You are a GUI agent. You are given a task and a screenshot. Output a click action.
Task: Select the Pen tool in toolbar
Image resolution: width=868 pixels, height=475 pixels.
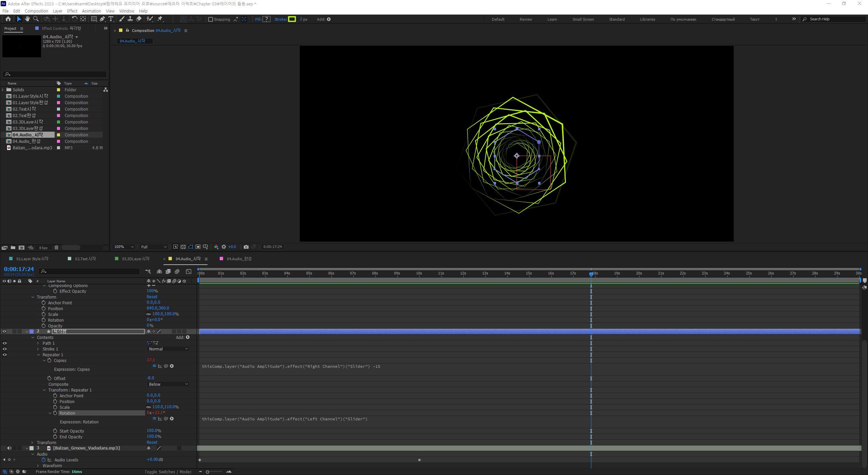coord(102,19)
